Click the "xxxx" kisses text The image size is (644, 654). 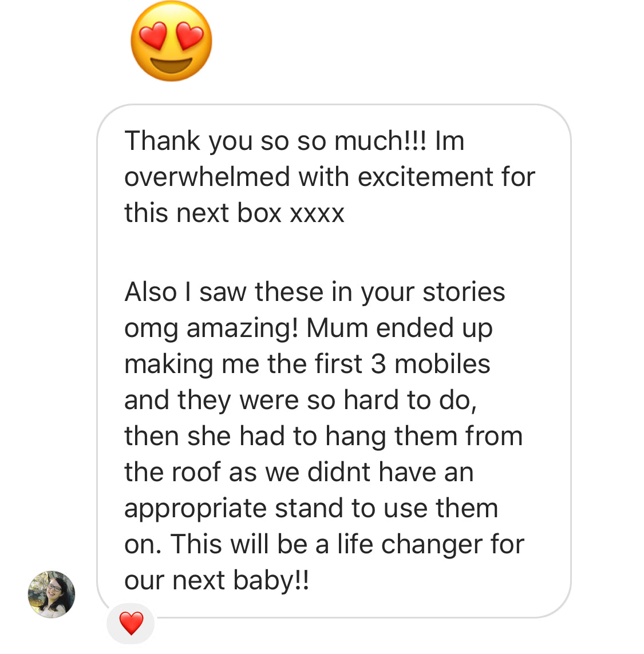(x=317, y=213)
